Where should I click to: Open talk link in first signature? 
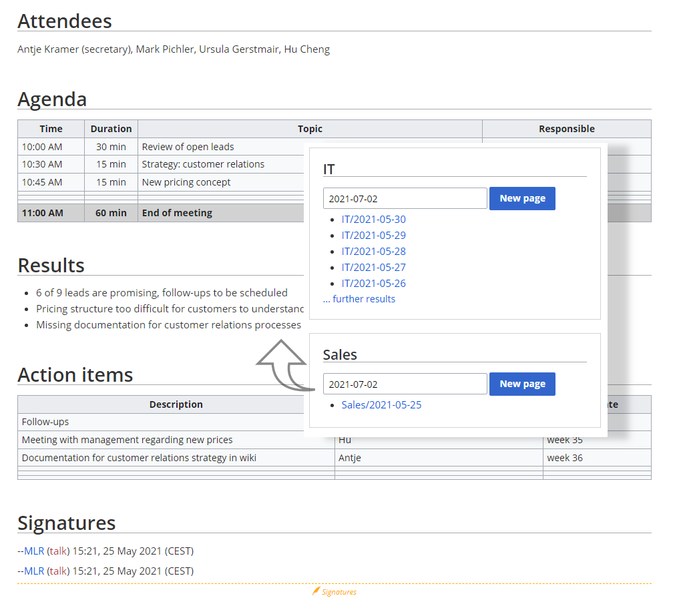[58, 551]
